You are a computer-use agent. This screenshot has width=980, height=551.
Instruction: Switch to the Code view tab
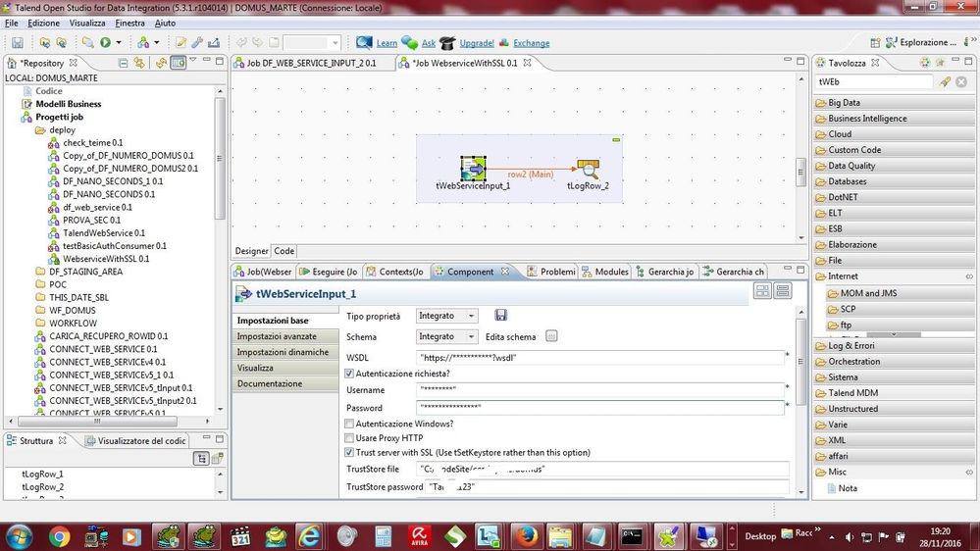coord(284,251)
